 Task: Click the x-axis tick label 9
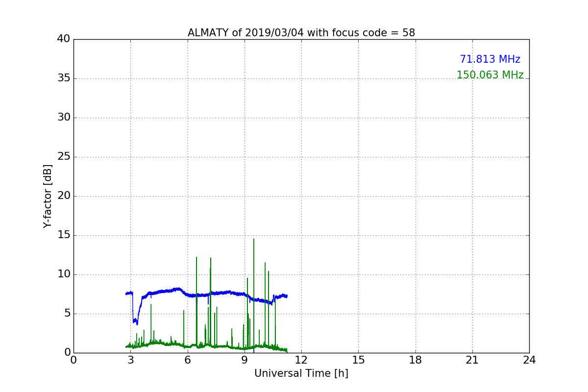(244, 360)
